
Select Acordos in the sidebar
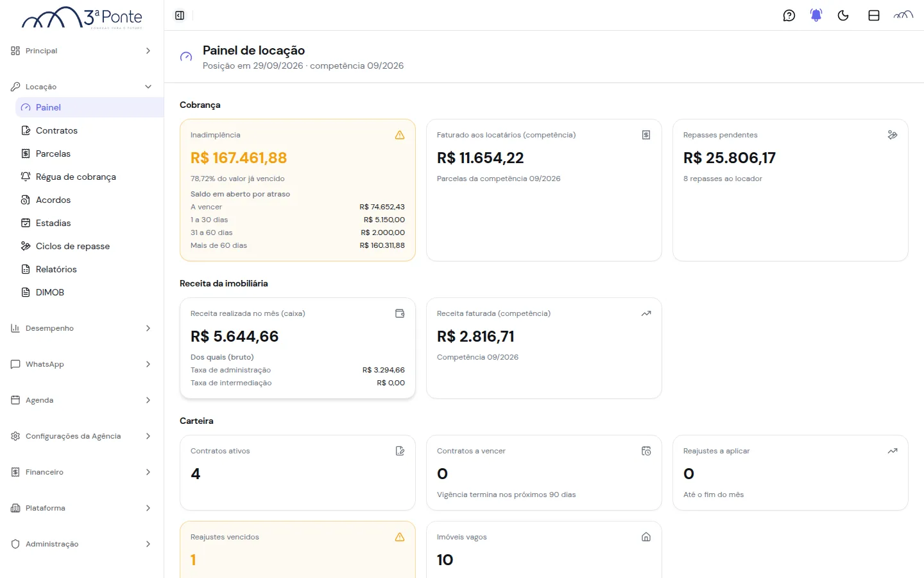[89, 200]
